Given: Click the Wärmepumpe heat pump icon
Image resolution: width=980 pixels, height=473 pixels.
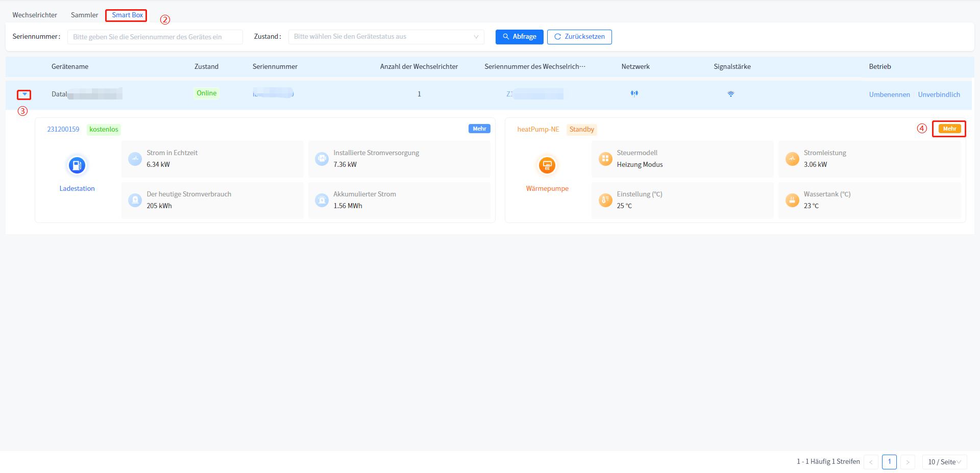Looking at the screenshot, I should pyautogui.click(x=547, y=165).
